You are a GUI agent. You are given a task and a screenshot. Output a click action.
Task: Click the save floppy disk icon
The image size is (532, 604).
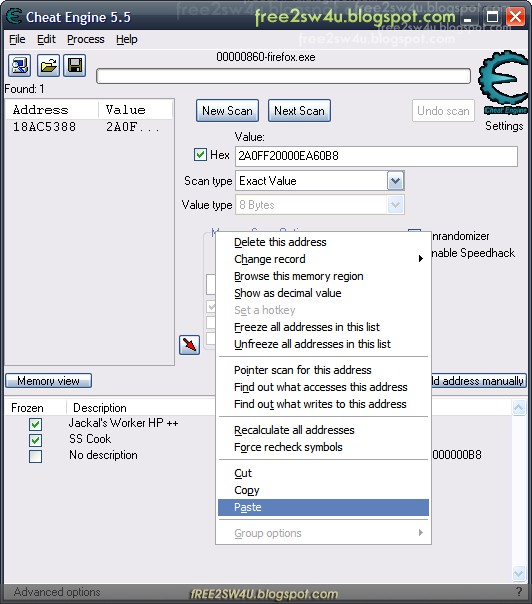click(75, 65)
